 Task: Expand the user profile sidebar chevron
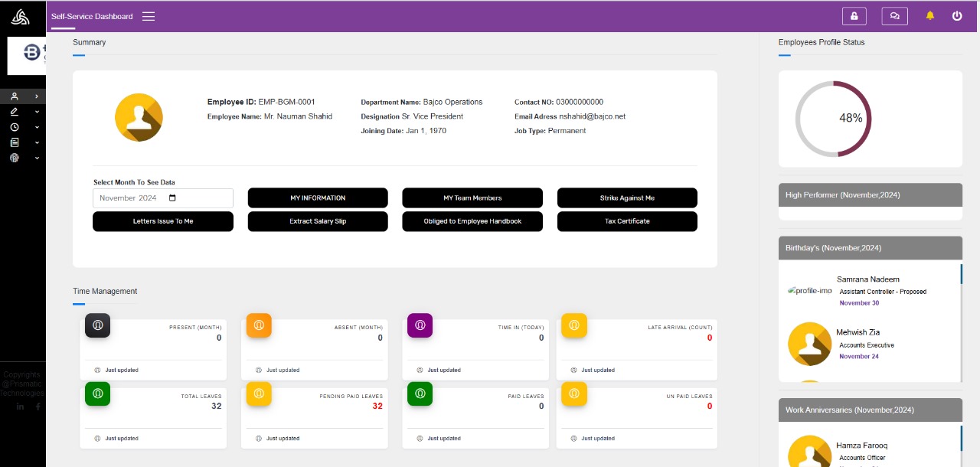[37, 96]
